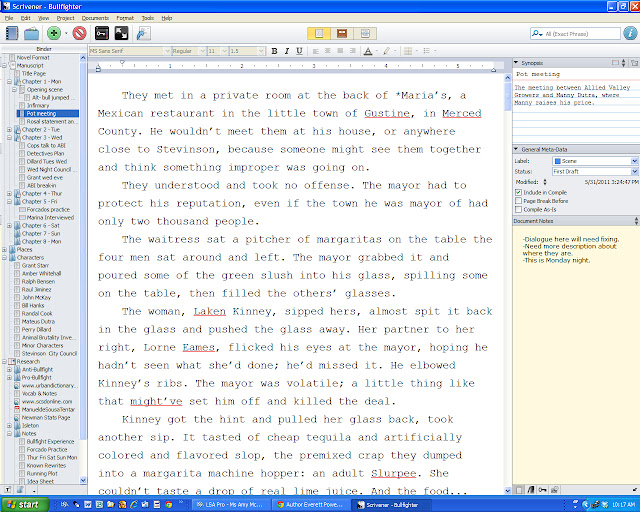
Task: Expand Chapter 2 - Tue in binder
Action: click(x=9, y=130)
